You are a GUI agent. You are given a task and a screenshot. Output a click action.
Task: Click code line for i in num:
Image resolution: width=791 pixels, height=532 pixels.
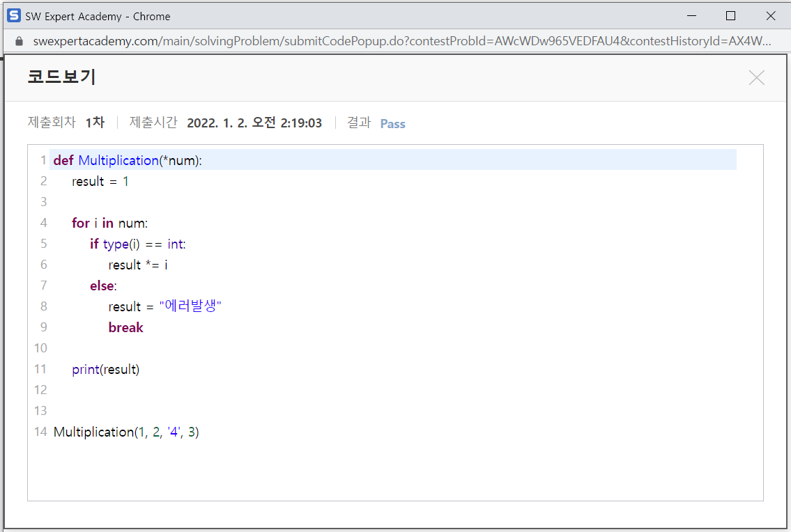click(109, 223)
